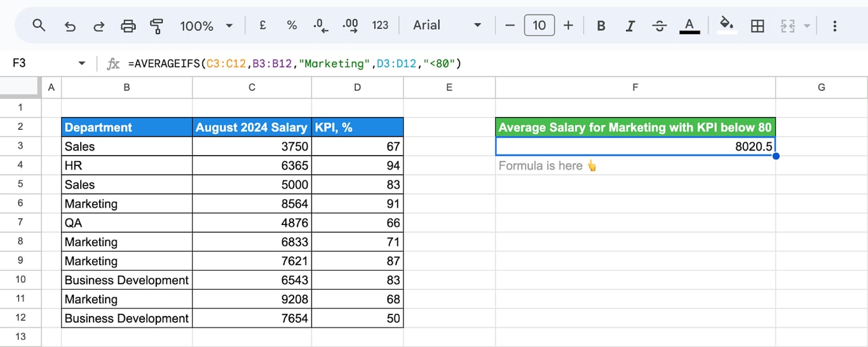
Task: Select the 'Formula is here' cell
Action: pos(635,165)
